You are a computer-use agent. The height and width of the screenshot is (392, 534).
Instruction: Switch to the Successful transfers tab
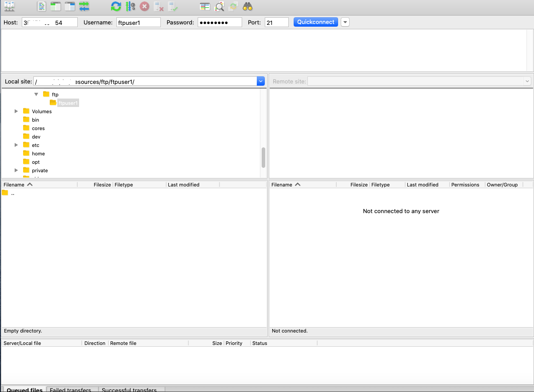[x=132, y=390]
